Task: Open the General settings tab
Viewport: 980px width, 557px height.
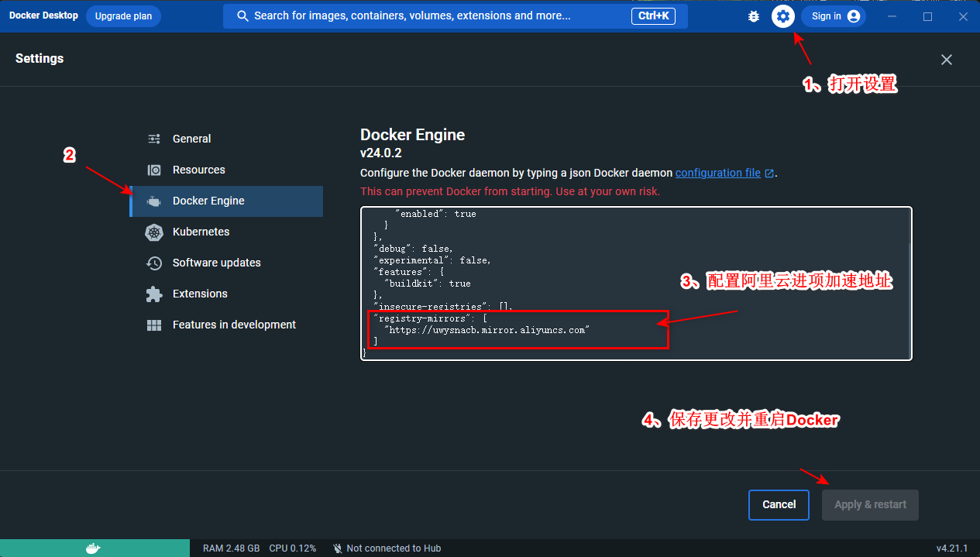Action: [x=226, y=139]
